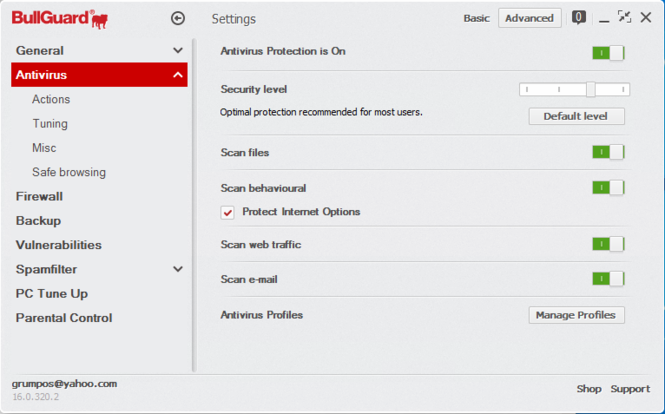Select Parental Control in sidebar

pyautogui.click(x=64, y=318)
